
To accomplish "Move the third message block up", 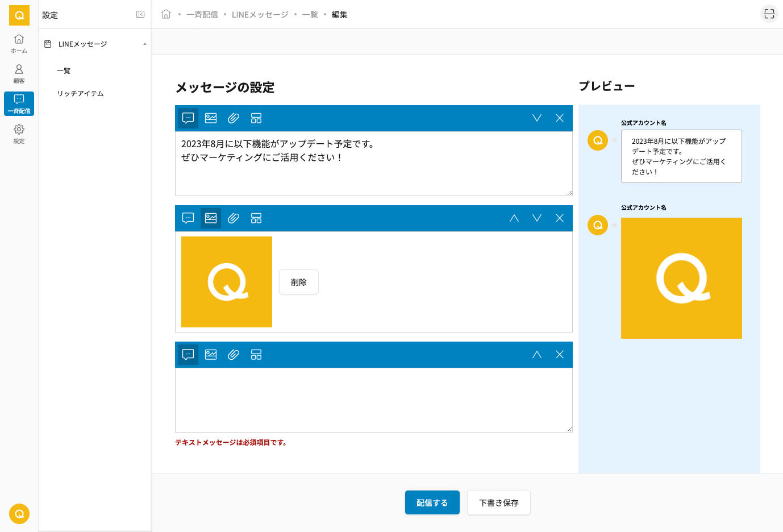I will click(537, 355).
